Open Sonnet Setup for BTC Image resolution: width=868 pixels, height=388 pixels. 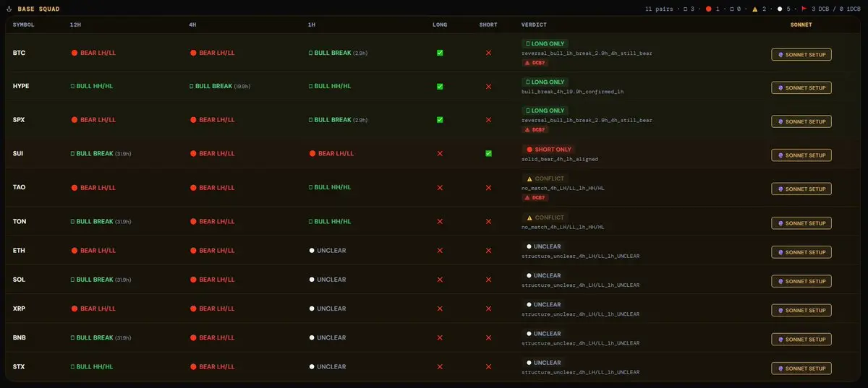tap(801, 54)
